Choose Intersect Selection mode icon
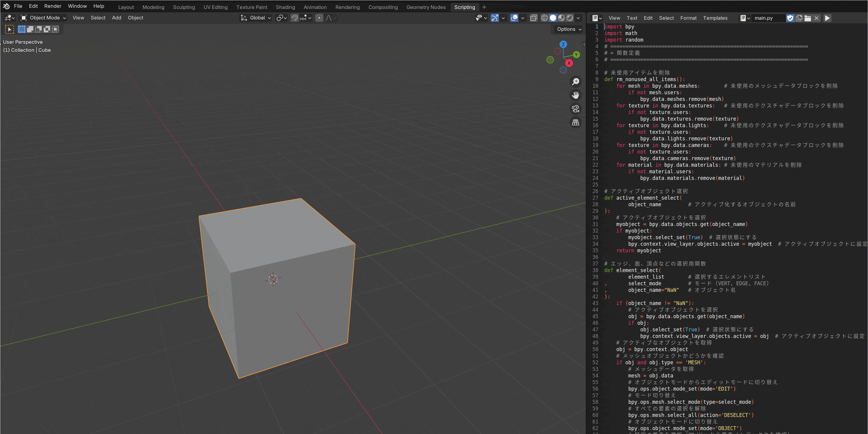868x434 pixels. (x=55, y=29)
